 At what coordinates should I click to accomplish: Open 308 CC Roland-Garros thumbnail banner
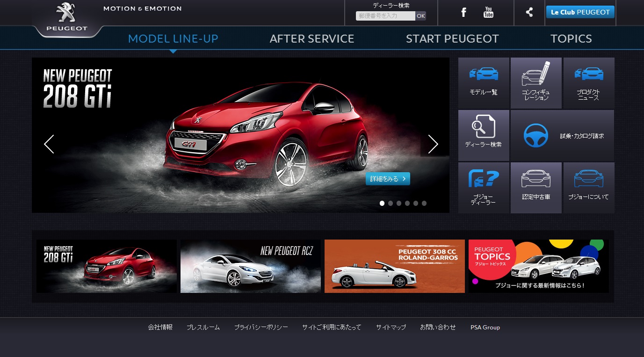pos(395,266)
